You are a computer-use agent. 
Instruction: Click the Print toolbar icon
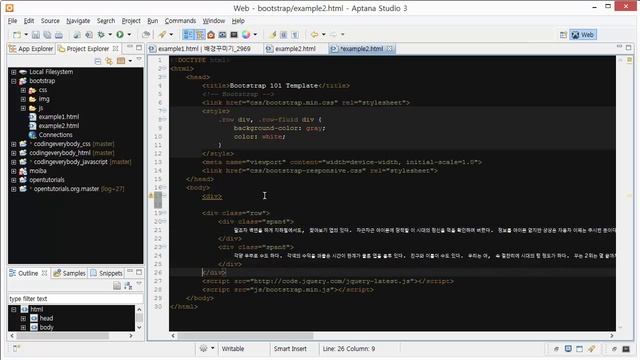pyautogui.click(x=59, y=35)
